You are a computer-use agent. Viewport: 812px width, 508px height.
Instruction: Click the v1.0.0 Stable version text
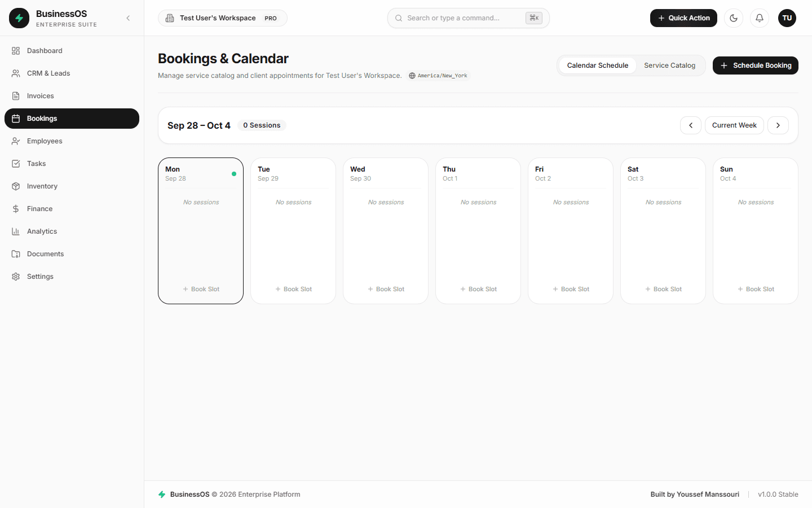tap(778, 494)
